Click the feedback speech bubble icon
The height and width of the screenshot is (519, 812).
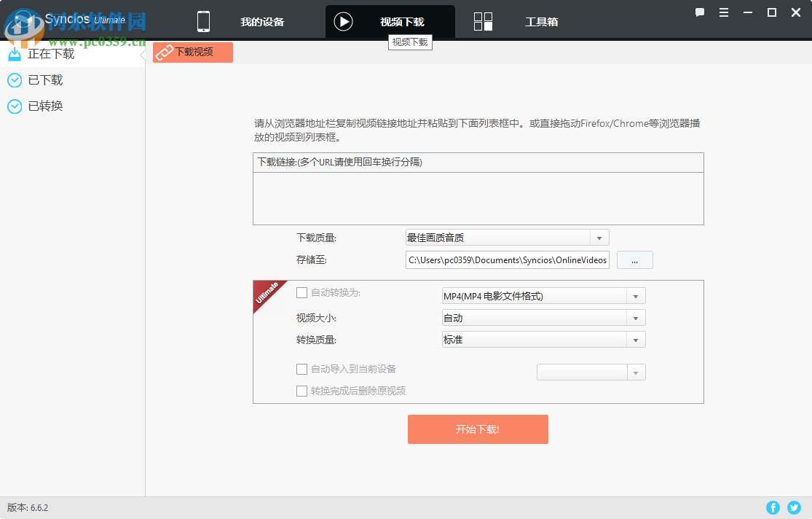699,12
